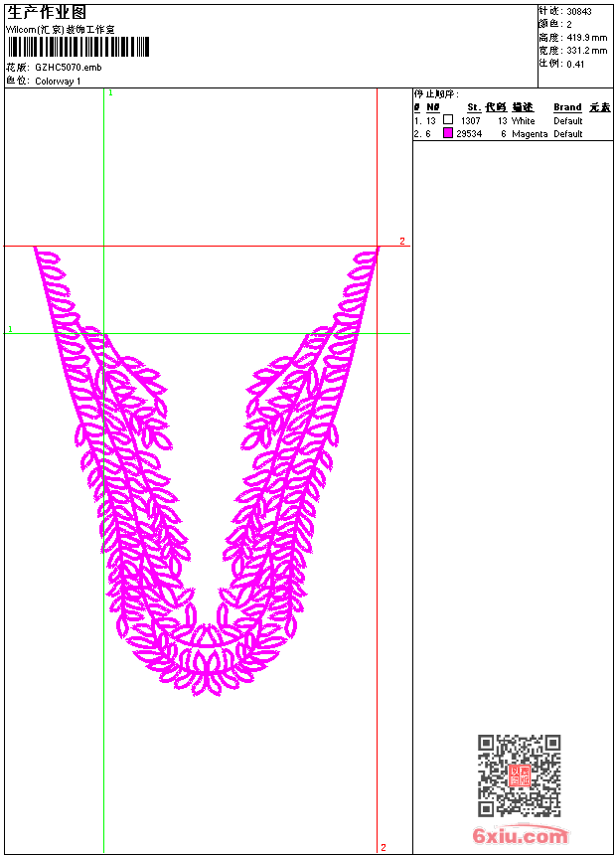The image size is (616, 855).
Task: Click the Brand column header
Action: [x=567, y=107]
